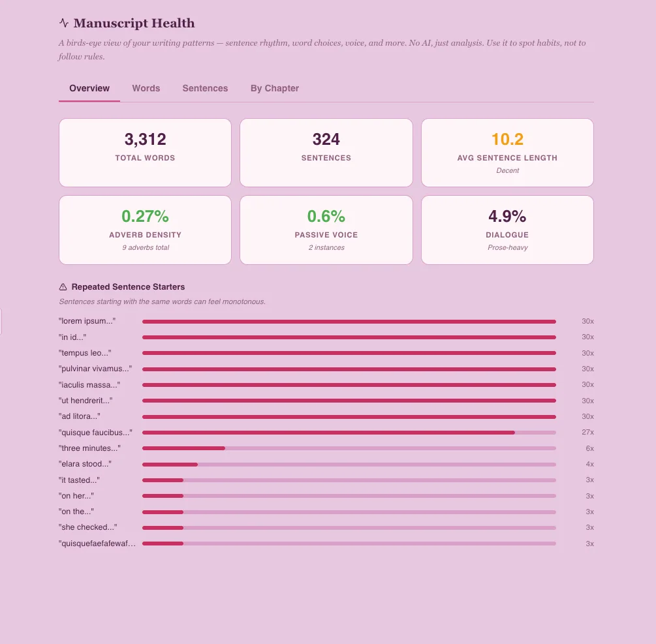Click the warning triangle icon above sentence starters
The height and width of the screenshot is (644, 656).
click(x=63, y=286)
